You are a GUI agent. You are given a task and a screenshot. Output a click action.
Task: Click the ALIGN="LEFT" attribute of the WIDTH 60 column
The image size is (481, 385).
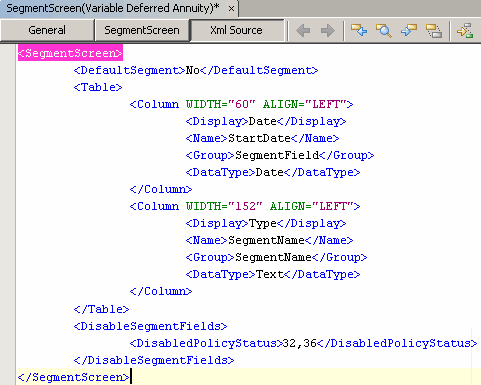tap(305, 104)
